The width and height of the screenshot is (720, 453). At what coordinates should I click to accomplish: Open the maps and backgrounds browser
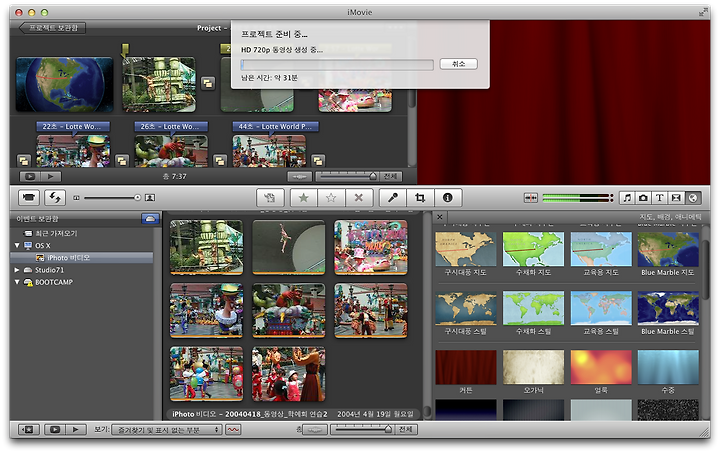pos(692,198)
